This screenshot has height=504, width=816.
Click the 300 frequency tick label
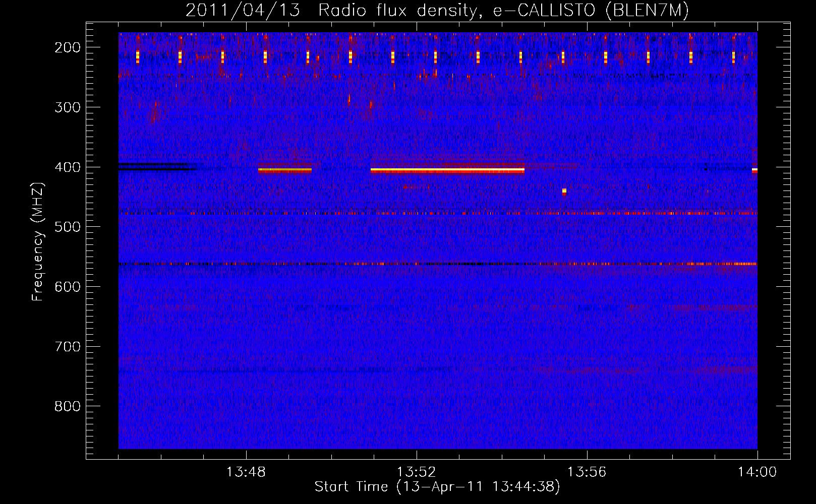tap(68, 107)
